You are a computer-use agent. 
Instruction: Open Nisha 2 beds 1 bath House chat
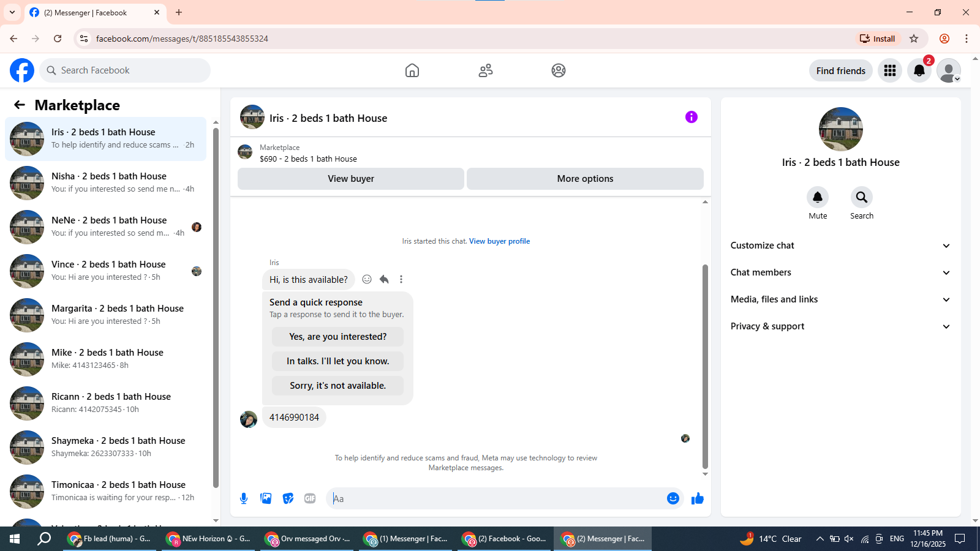pyautogui.click(x=106, y=183)
